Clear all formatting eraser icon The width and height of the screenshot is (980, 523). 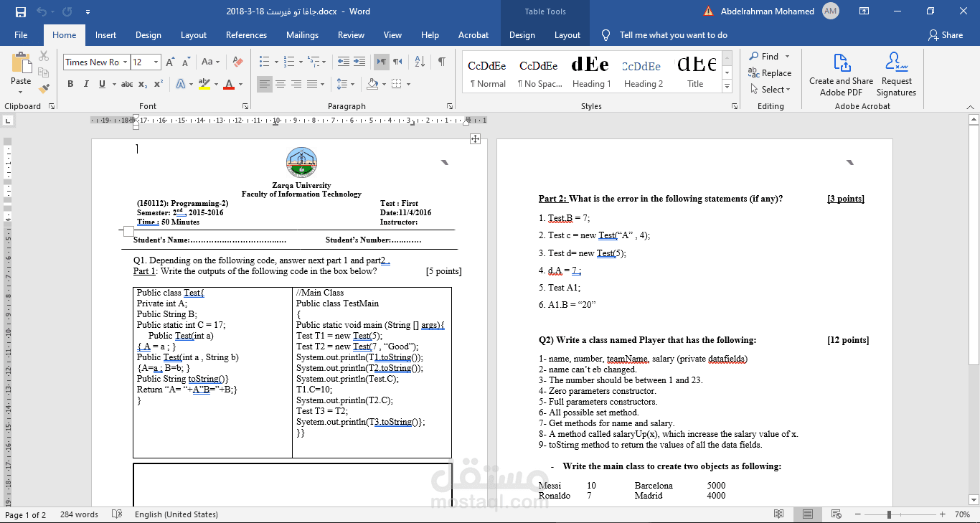[x=238, y=62]
